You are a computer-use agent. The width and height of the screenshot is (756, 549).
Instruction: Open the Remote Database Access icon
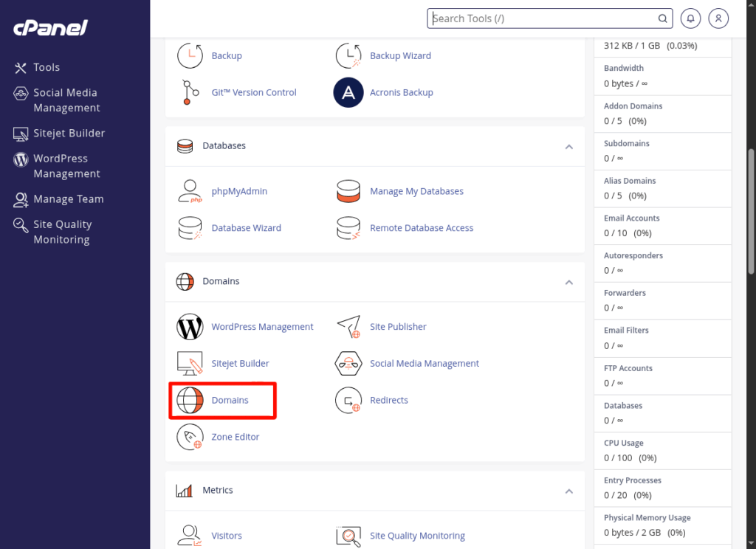pyautogui.click(x=348, y=228)
